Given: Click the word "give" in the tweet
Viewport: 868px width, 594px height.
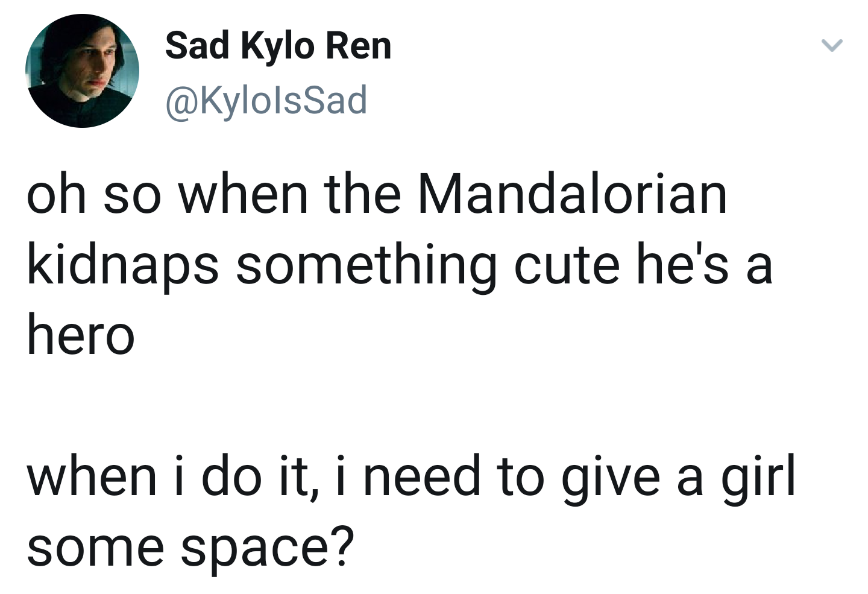Looking at the screenshot, I should 610,476.
